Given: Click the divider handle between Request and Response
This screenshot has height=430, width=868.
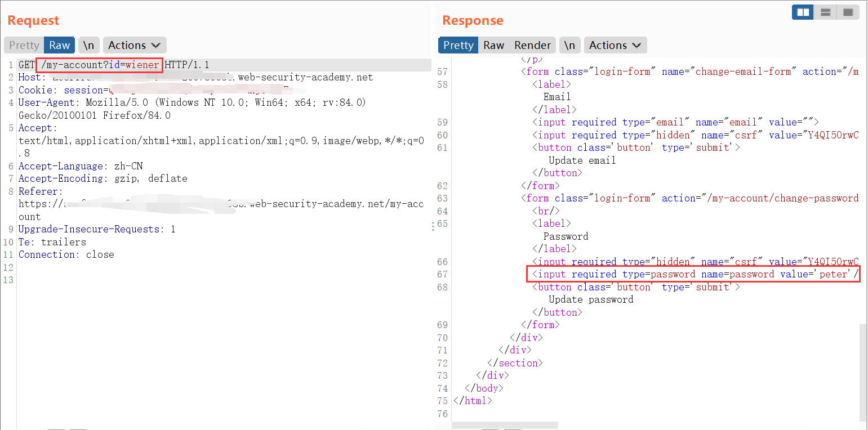Looking at the screenshot, I should point(433,226).
